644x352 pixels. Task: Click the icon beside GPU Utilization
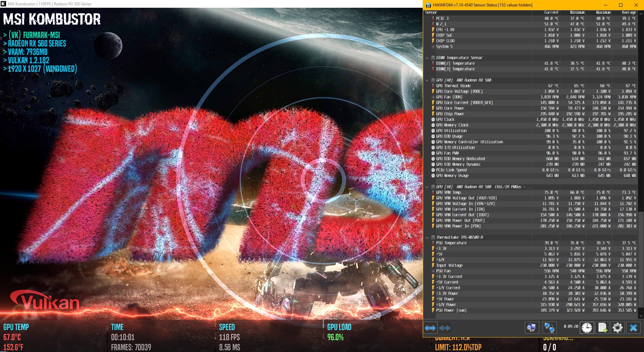[x=433, y=131]
